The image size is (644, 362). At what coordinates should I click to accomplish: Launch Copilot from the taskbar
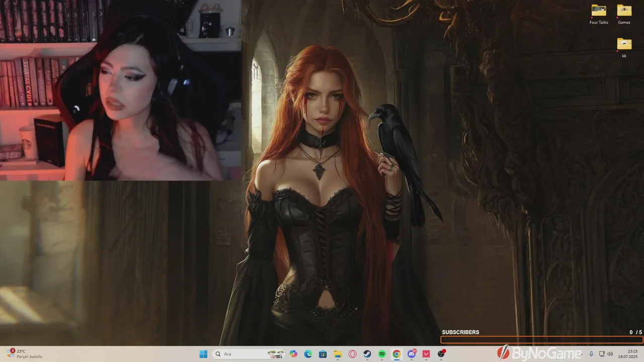(293, 354)
